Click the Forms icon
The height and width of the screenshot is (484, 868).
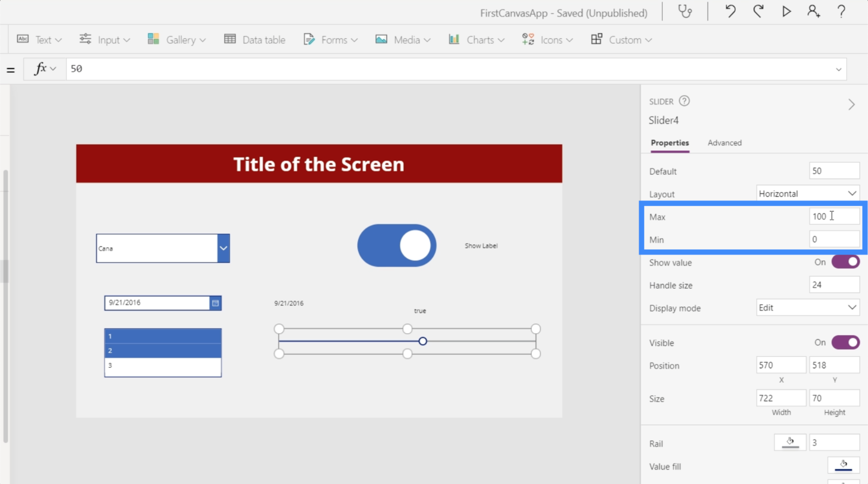pyautogui.click(x=309, y=39)
